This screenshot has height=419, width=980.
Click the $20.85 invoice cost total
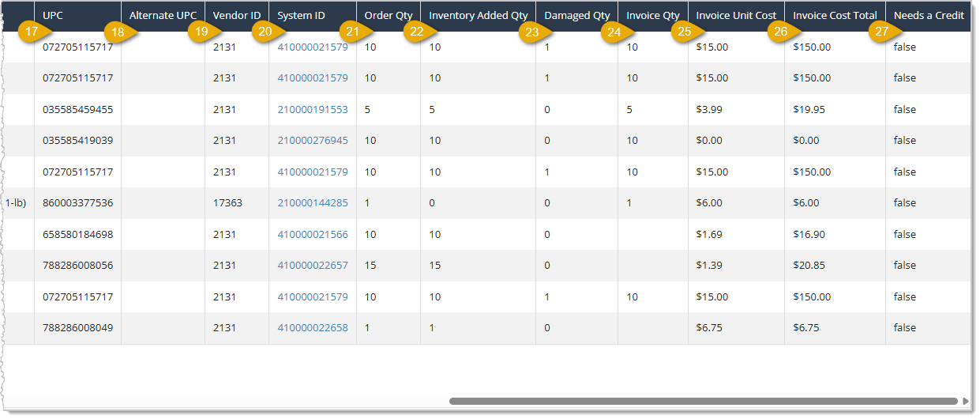pos(809,266)
